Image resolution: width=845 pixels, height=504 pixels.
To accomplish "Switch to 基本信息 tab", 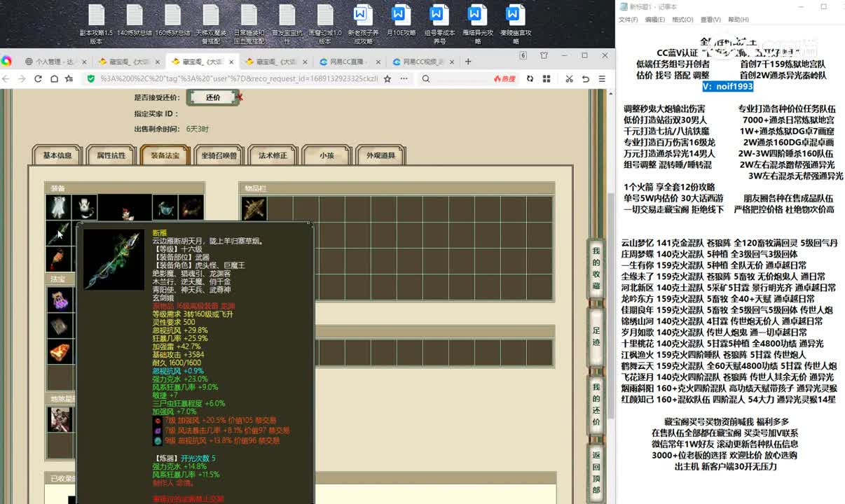I will click(x=57, y=155).
